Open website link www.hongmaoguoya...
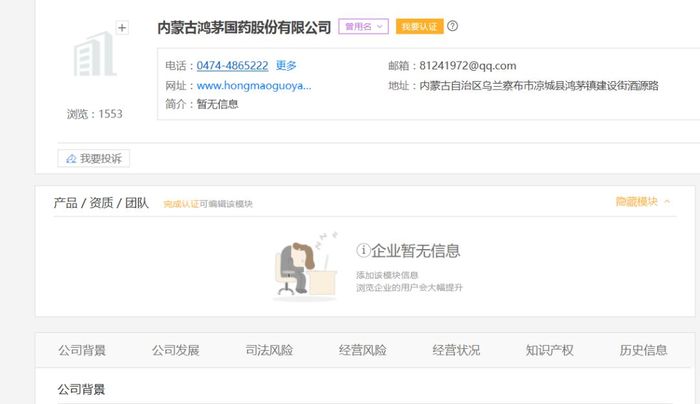The height and width of the screenshot is (404, 700). tap(254, 85)
